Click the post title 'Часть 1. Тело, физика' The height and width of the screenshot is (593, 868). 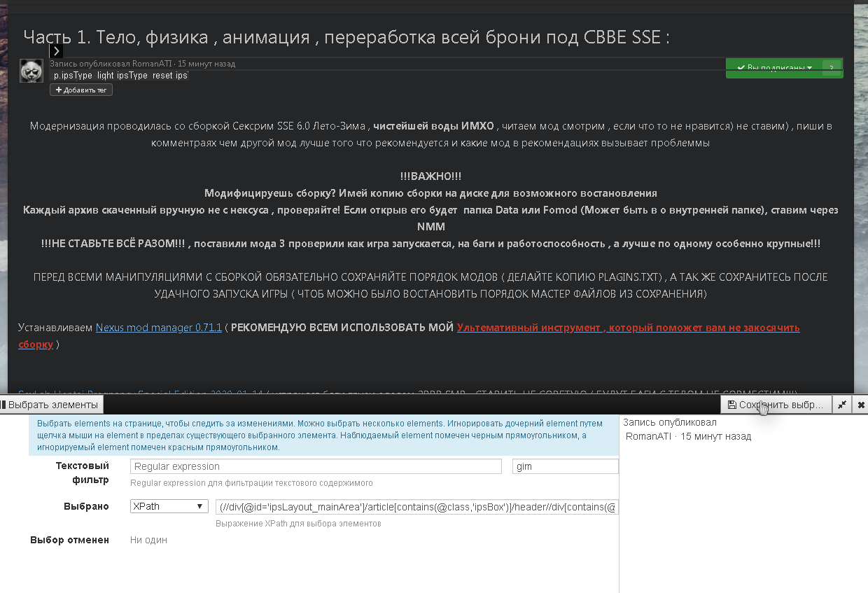tap(346, 37)
